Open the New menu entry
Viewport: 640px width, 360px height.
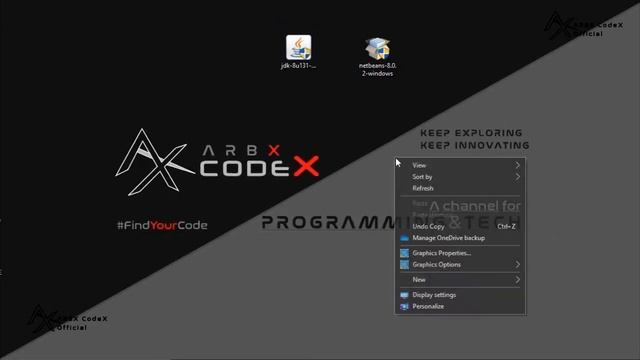pyautogui.click(x=460, y=280)
